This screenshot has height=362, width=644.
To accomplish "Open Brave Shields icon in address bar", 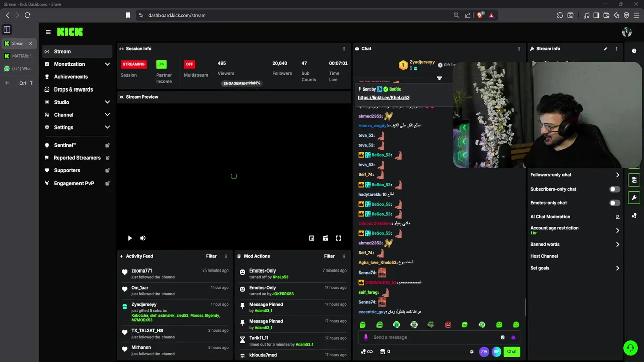I will tap(480, 15).
